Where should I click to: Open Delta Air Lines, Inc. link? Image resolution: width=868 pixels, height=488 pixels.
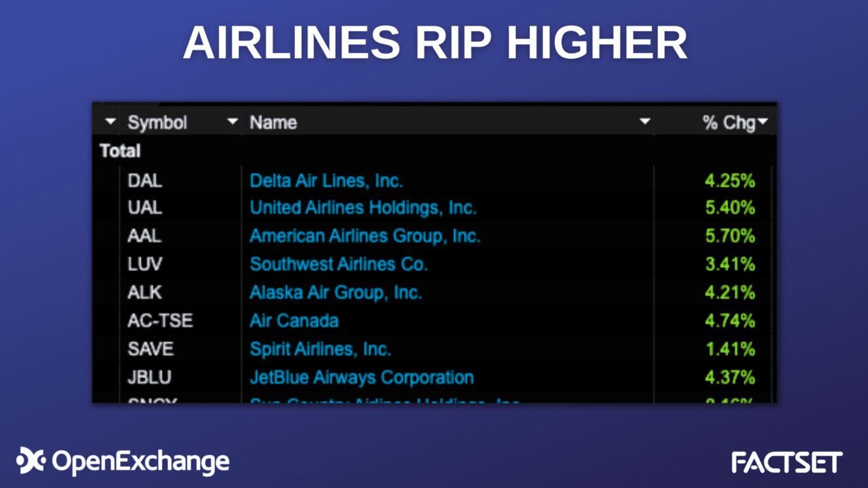coord(326,181)
